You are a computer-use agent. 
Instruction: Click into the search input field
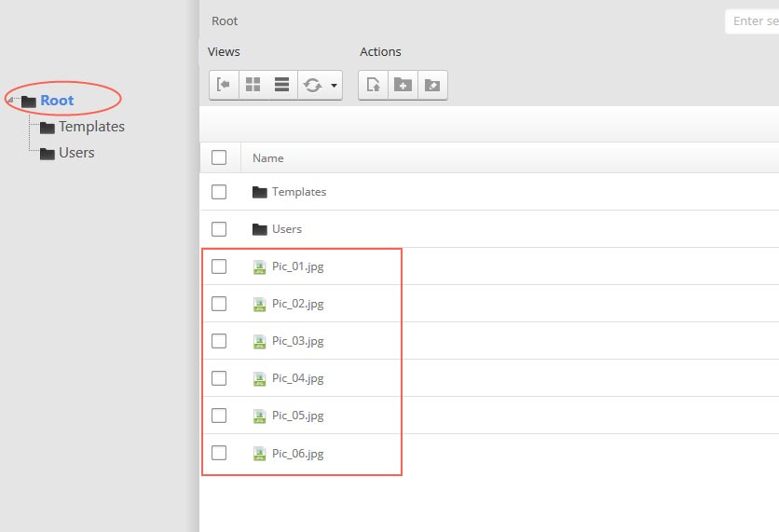(x=753, y=21)
